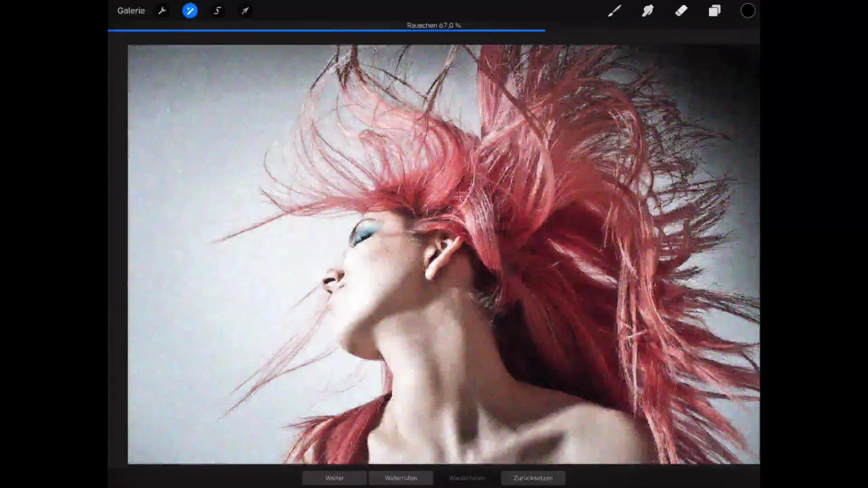Open the Actions wrench menu
The height and width of the screenshot is (488, 868).
[x=162, y=10]
